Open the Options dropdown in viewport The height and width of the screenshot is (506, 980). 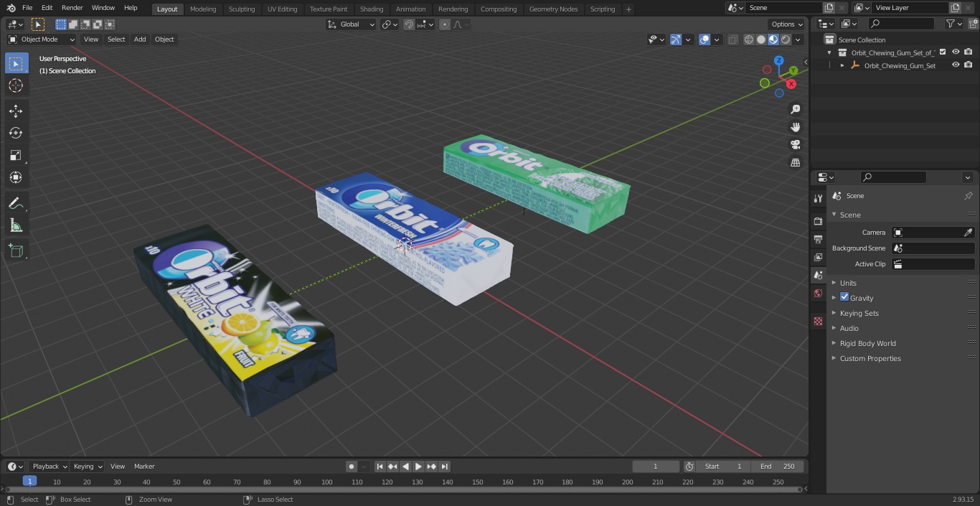click(787, 24)
